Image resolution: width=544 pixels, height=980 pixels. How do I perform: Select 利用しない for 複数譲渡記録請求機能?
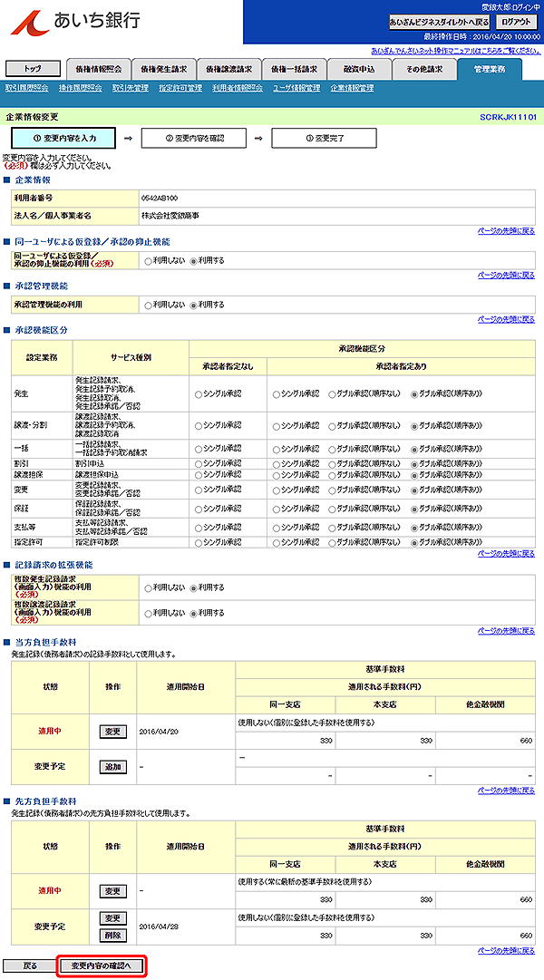pyautogui.click(x=148, y=613)
